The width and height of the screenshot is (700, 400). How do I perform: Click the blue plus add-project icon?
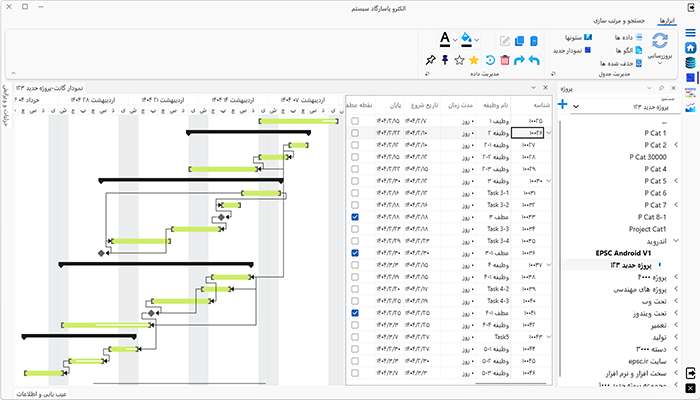[563, 105]
